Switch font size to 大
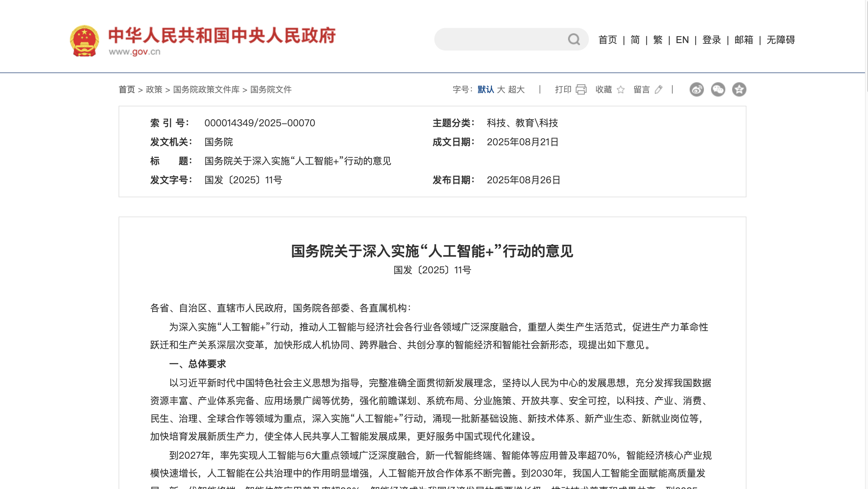Image resolution: width=868 pixels, height=489 pixels. tap(501, 90)
